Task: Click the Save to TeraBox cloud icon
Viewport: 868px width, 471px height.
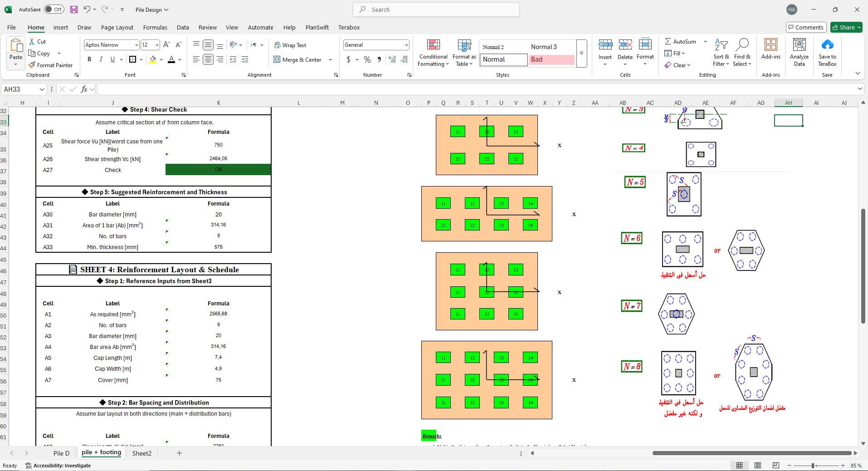Action: (x=827, y=44)
